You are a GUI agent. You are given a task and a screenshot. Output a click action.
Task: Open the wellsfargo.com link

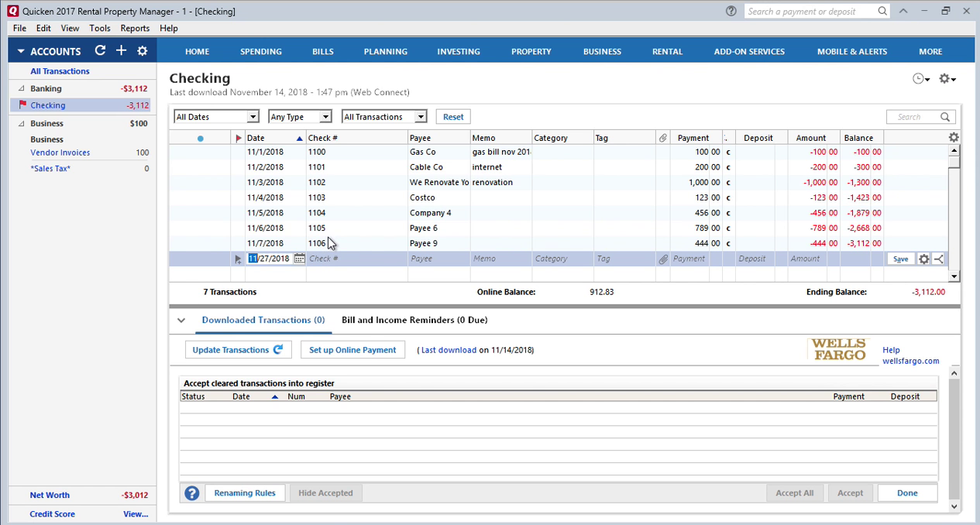click(910, 361)
